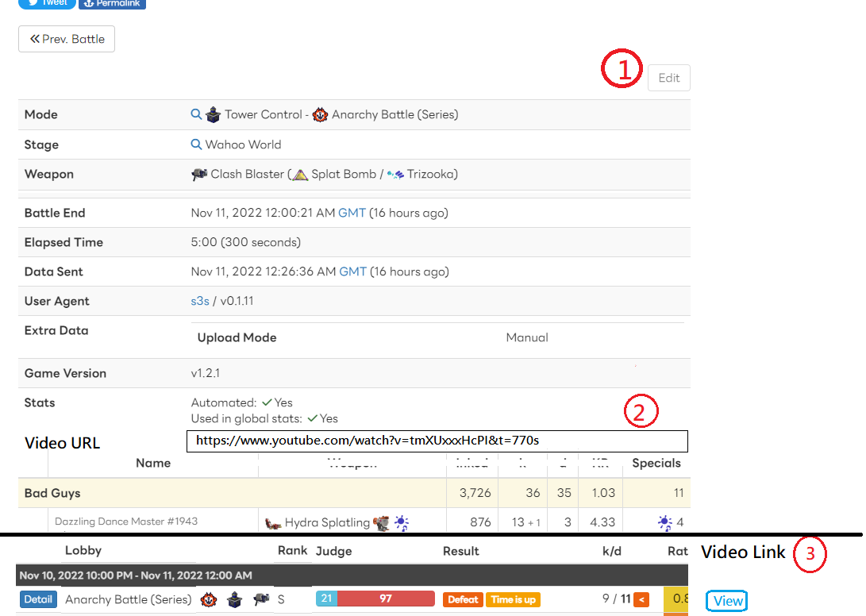Click the Trizooka special weapon icon
Image resolution: width=866 pixels, height=616 pixels.
pos(394,174)
